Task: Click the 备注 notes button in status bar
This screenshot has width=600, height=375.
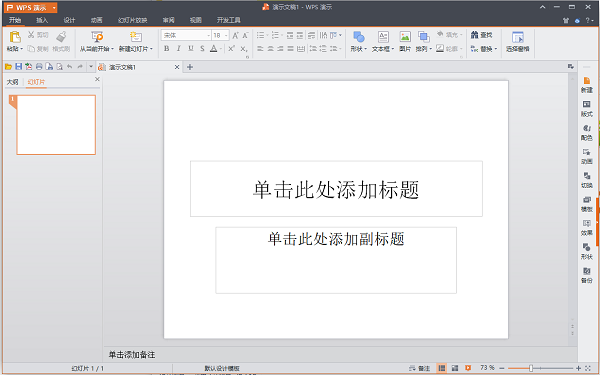Action: [x=419, y=368]
